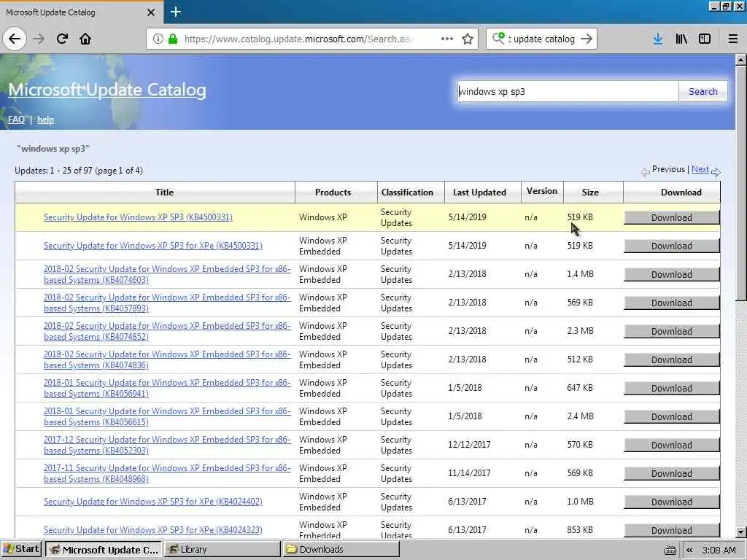Open the KB4024323 update link

153,530
